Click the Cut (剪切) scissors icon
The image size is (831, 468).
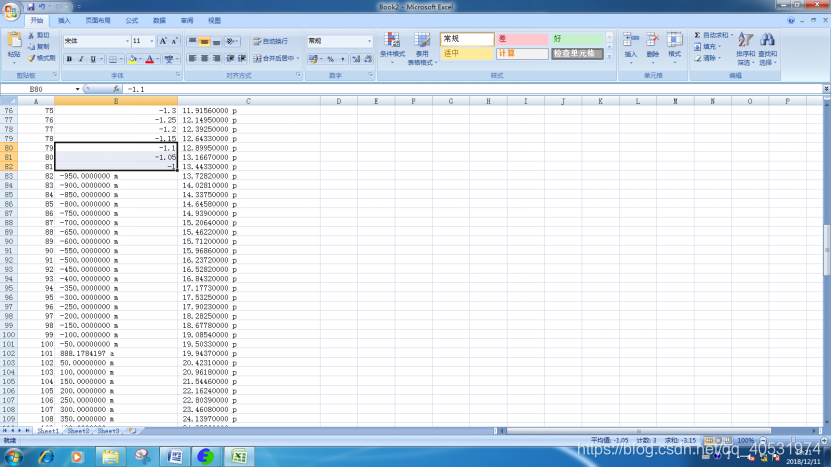coord(32,36)
